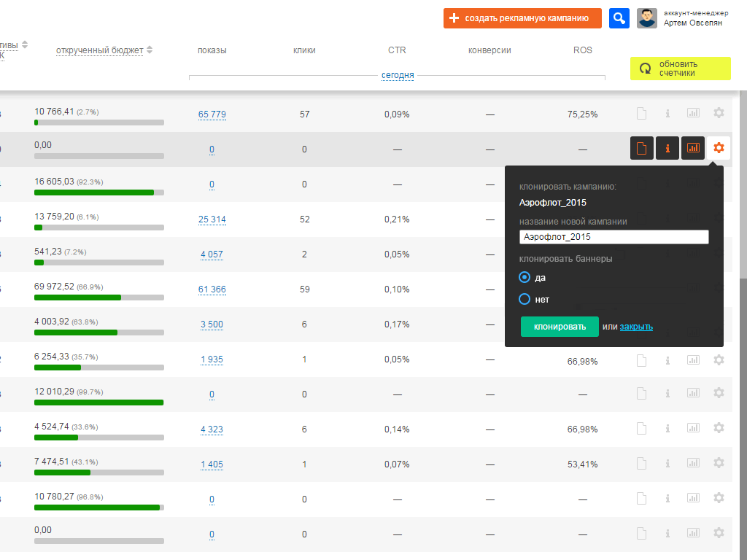Click the gear icon in the 65 779 impressions row

coord(719,113)
